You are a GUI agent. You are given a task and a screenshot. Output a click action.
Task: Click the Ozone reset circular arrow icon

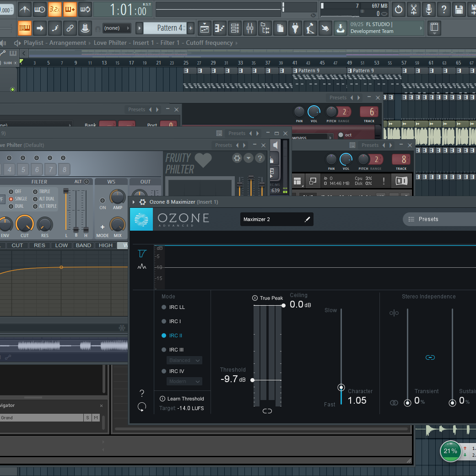coord(142,407)
